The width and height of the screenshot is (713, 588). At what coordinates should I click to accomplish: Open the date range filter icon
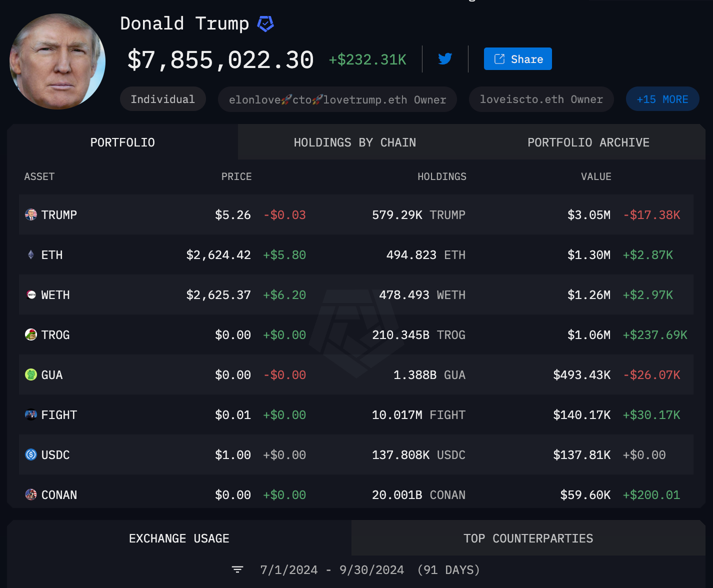point(237,569)
